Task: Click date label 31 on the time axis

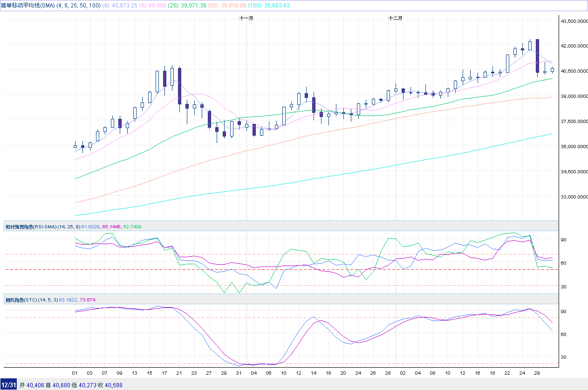Action: [x=239, y=373]
